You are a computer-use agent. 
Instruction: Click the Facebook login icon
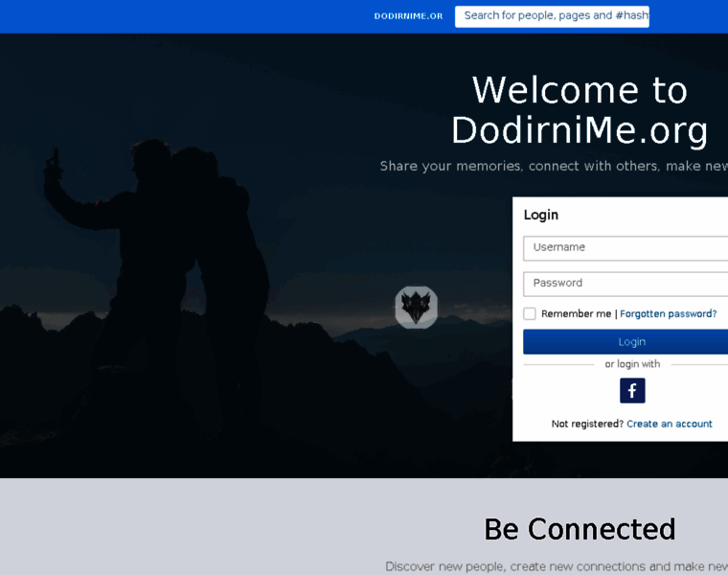point(632,391)
